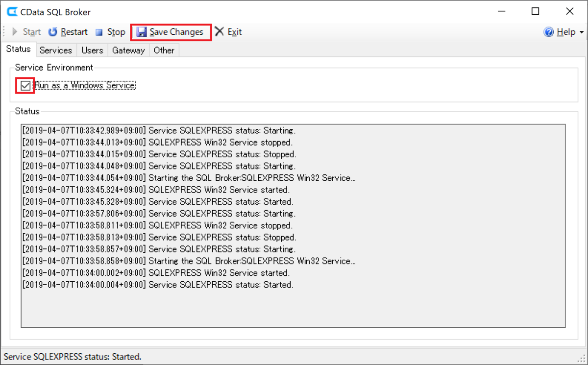Open the Users tab

click(92, 50)
